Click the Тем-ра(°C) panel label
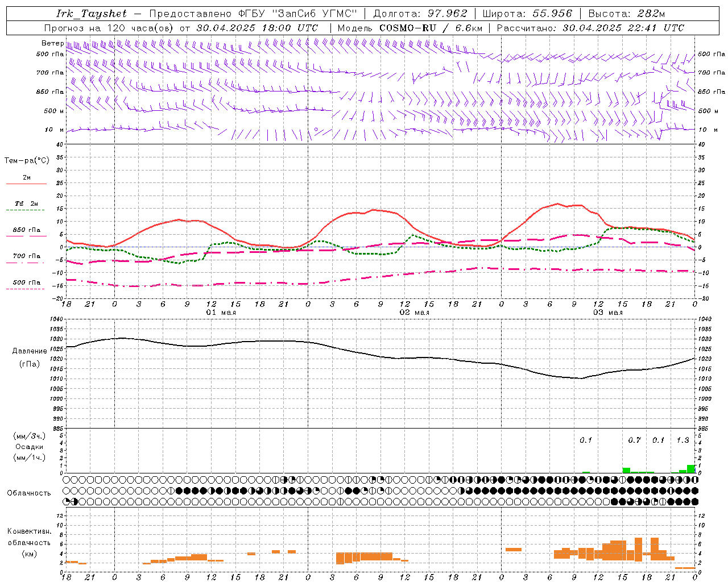The height and width of the screenshot is (582, 728). [27, 161]
